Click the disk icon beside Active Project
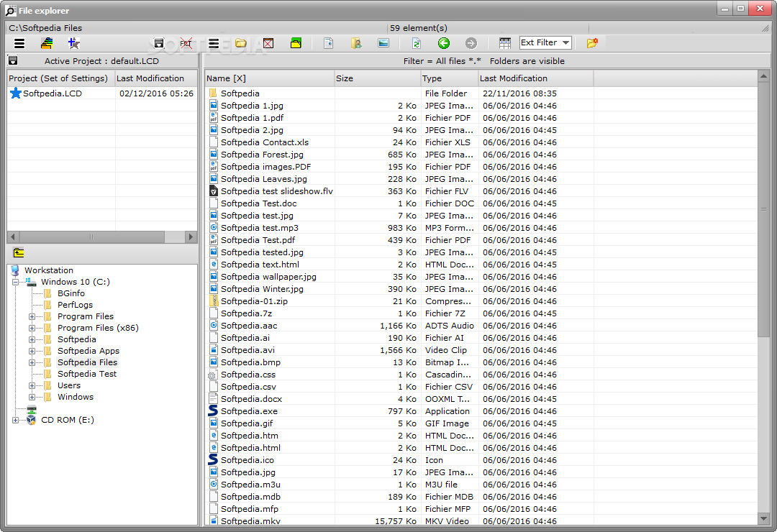Image resolution: width=777 pixels, height=532 pixels. tap(14, 60)
